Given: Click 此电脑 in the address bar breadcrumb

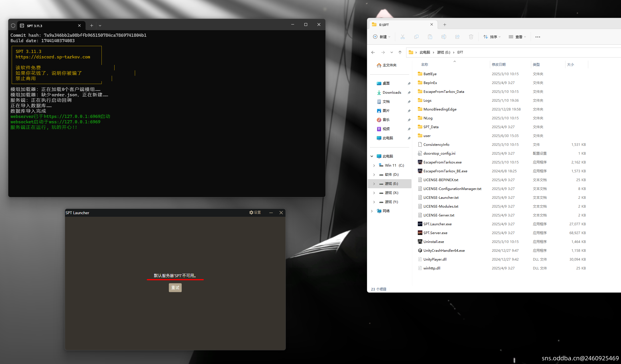Looking at the screenshot, I should [425, 52].
